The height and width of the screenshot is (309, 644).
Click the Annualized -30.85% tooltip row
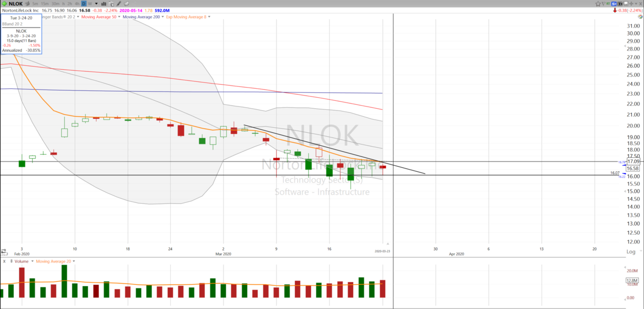pos(21,50)
